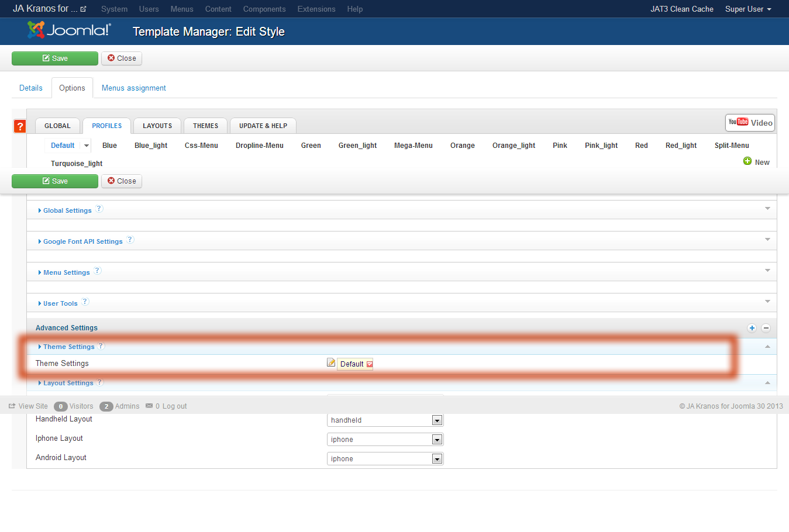Open the Components menu
The width and height of the screenshot is (789, 532).
[264, 9]
